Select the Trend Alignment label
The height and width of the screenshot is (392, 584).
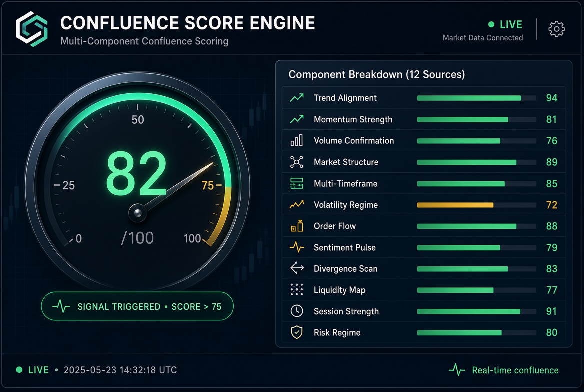tap(345, 98)
